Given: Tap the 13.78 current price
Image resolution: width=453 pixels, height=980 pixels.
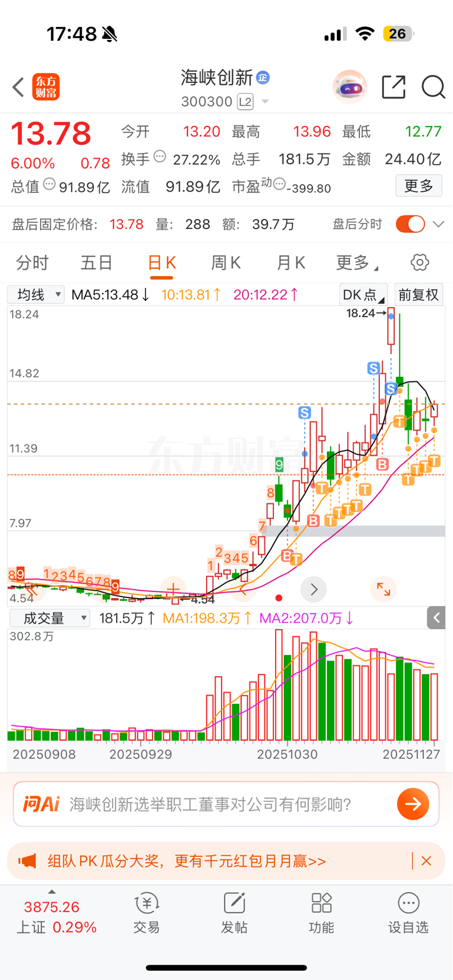Looking at the screenshot, I should [51, 134].
